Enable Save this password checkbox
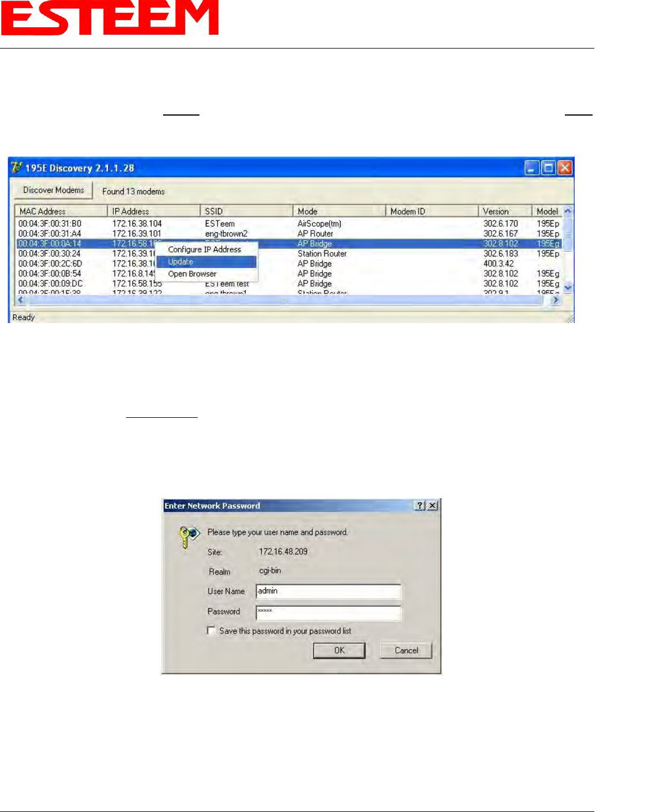 click(x=211, y=631)
